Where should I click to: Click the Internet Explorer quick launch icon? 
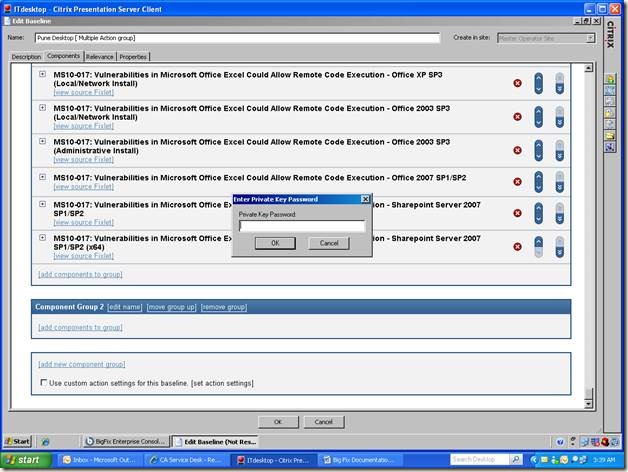pyautogui.click(x=45, y=442)
